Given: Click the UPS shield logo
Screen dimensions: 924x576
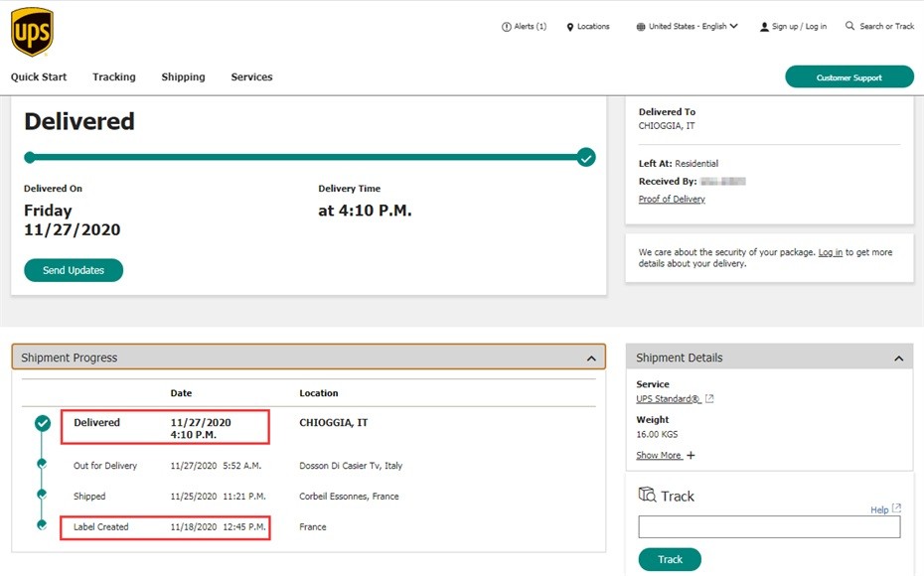Looking at the screenshot, I should [x=33, y=32].
